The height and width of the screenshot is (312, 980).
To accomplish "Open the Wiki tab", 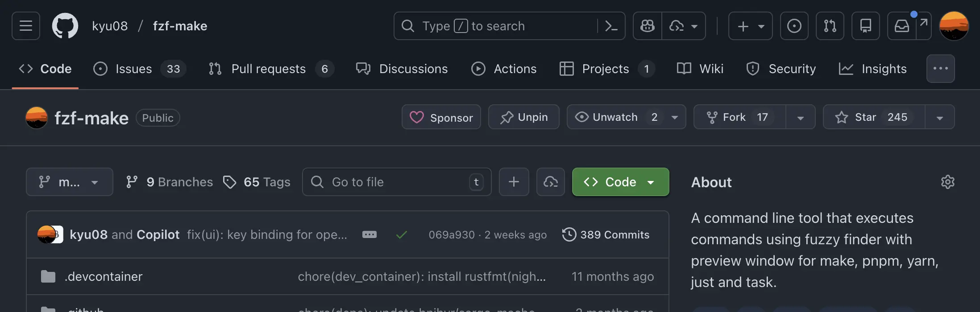I will tap(700, 69).
